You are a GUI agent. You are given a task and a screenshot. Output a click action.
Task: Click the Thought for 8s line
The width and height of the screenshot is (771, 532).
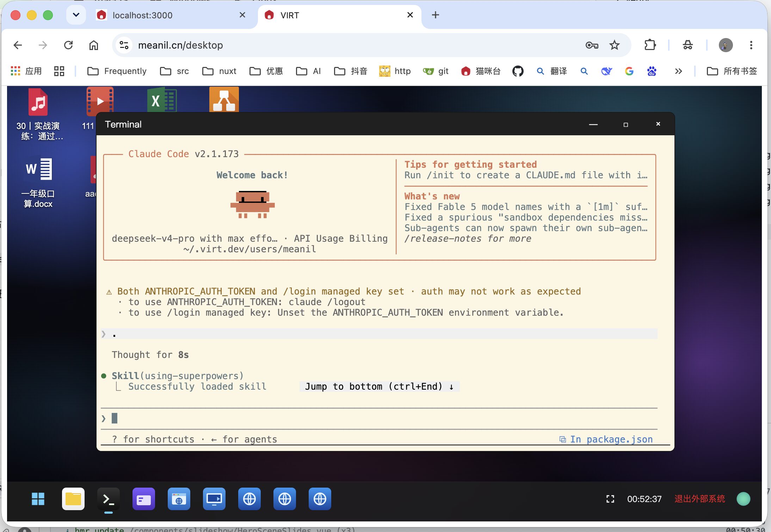[x=150, y=355]
